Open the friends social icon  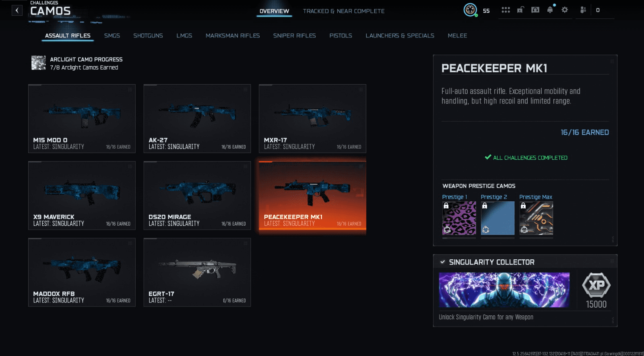pos(583,10)
